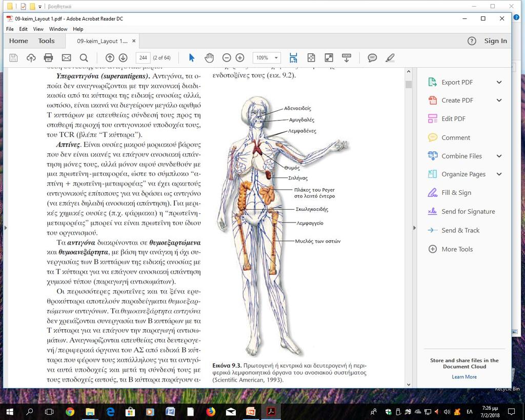Click the Sign In link
Screen dimensions: 525x420
[496, 41]
